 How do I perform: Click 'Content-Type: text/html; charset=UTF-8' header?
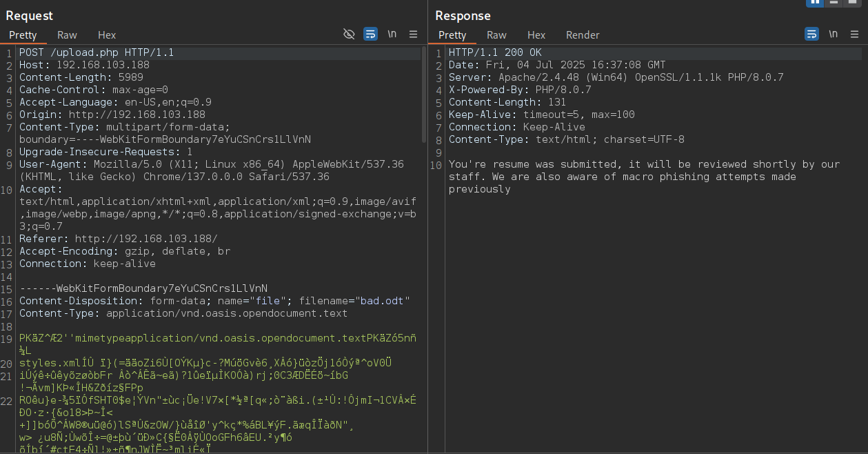click(567, 139)
